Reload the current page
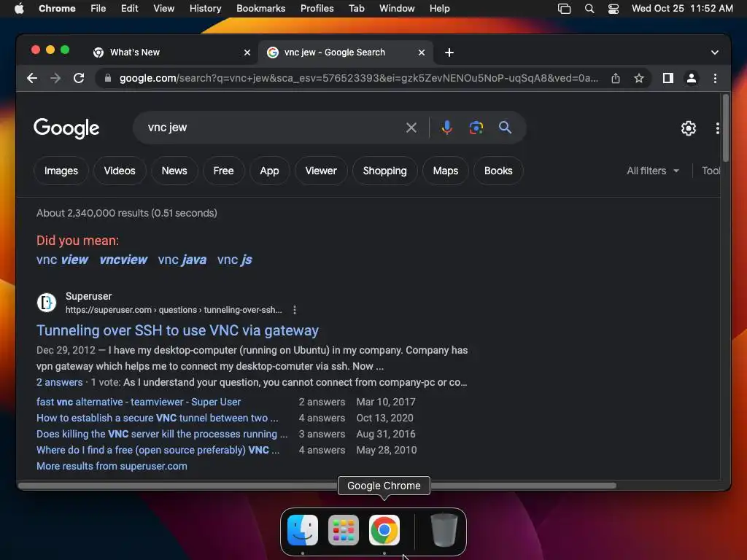Screen dimensions: 747x560 tap(79, 78)
